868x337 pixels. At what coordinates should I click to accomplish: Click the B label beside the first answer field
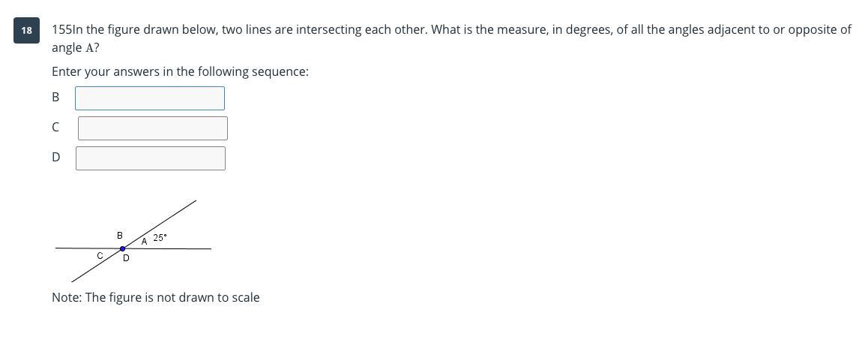[x=55, y=97]
